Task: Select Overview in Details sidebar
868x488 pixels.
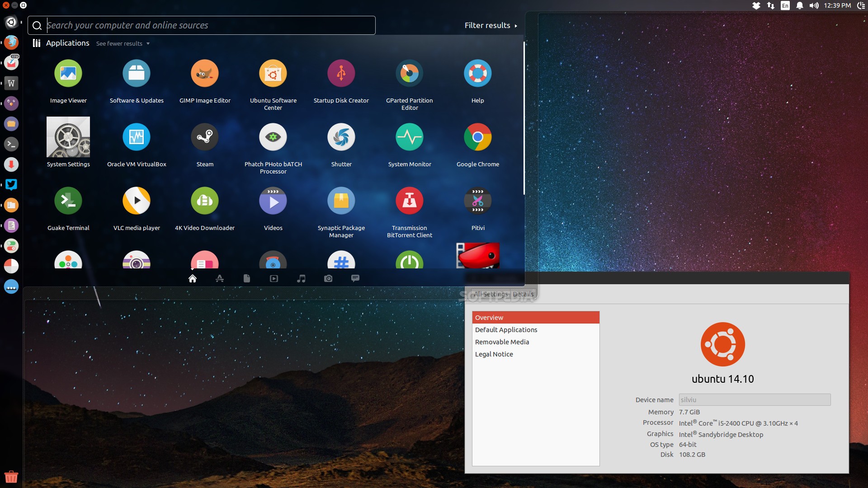Action: coord(536,317)
